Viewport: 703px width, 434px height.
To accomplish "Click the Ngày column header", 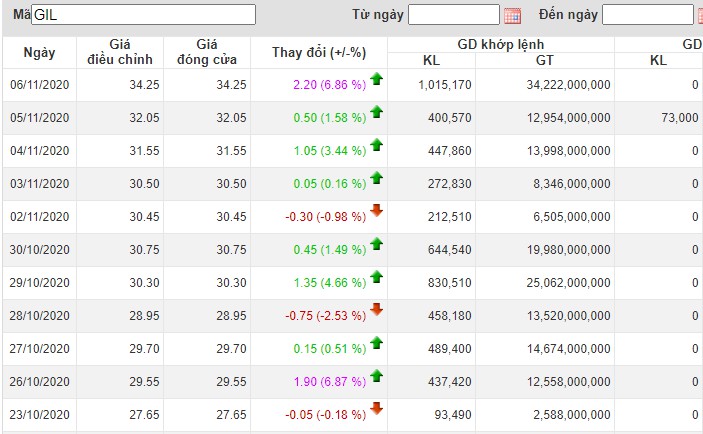I will tap(40, 52).
